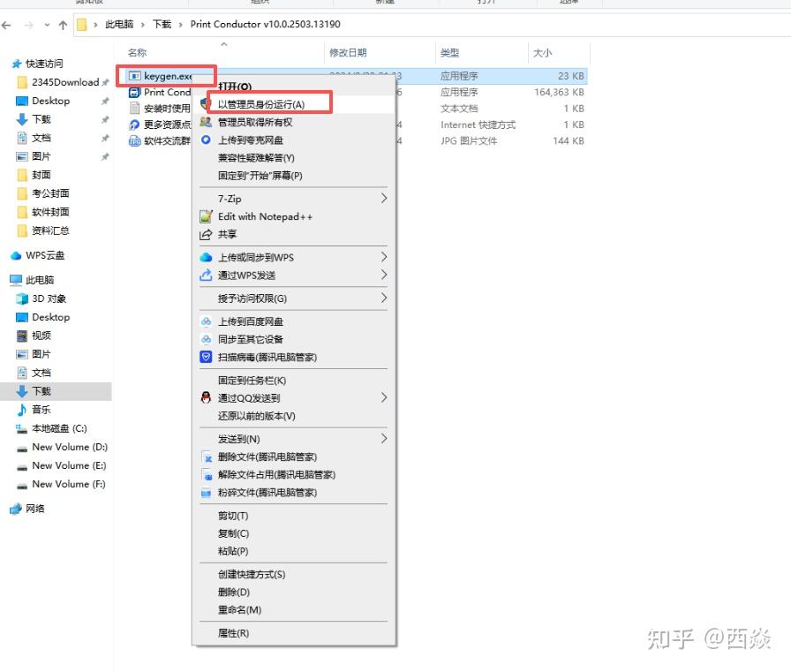Click Print Conductor v10.0.2503.13190 breadcrumb
The width and height of the screenshot is (791, 672).
[266, 24]
